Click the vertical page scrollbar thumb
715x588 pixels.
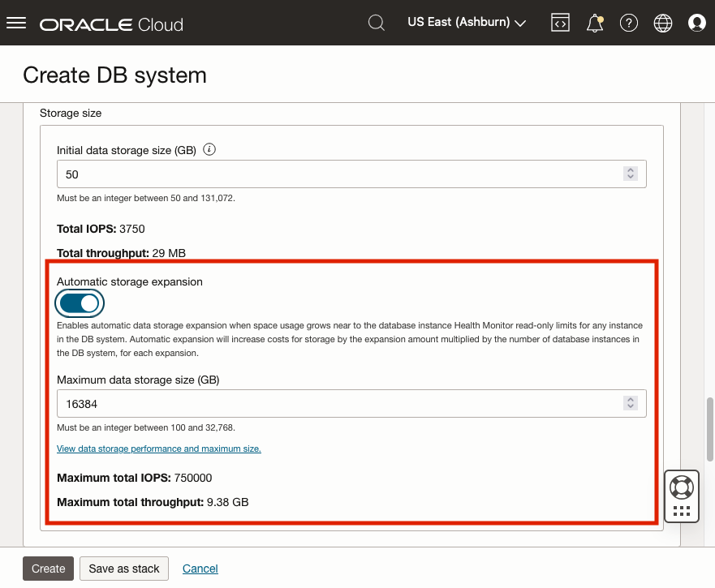[710, 428]
